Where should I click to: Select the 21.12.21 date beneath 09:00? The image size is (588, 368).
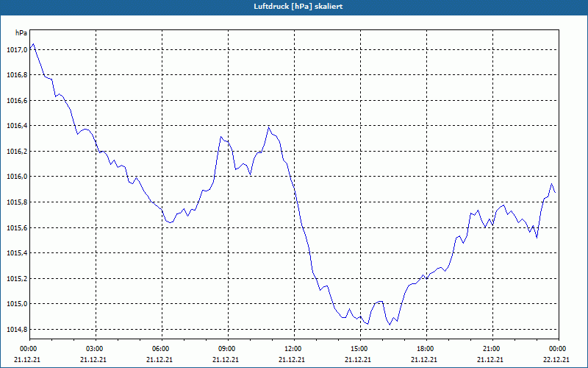[x=226, y=359]
